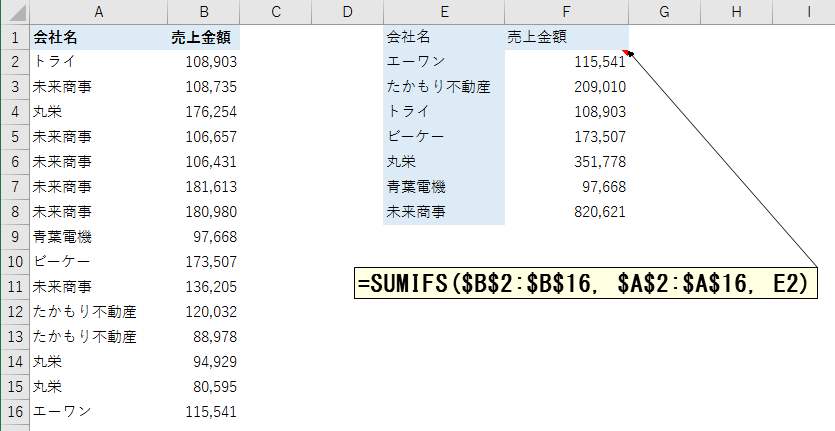Click cell B11 value 136,205
Viewport: 835px width, 431px height.
pos(203,287)
